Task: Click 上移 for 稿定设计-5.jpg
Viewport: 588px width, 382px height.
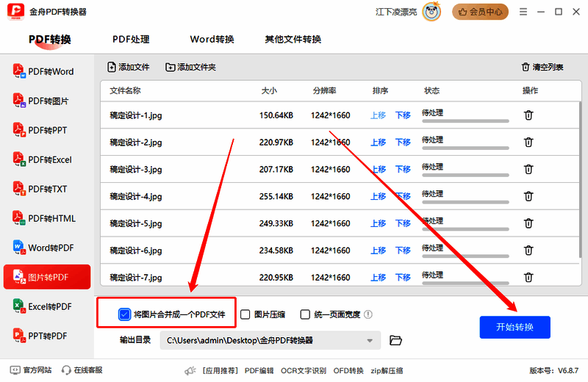Action: tap(378, 223)
